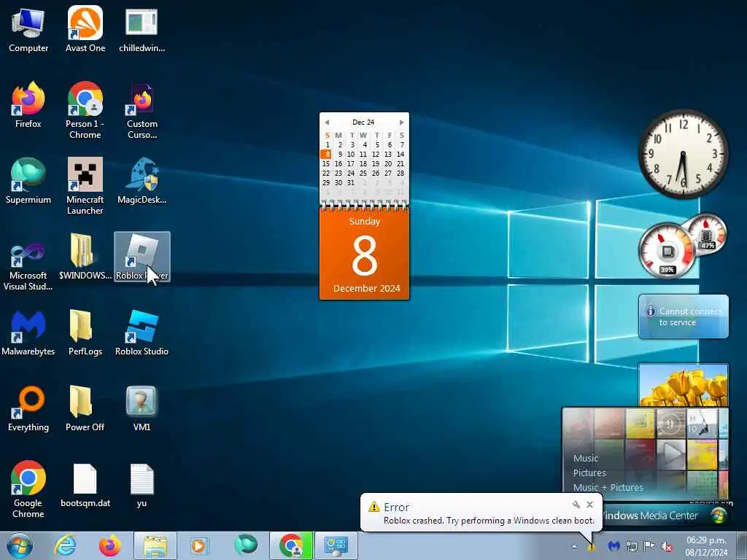Select Music in Media Center gadget
The image size is (747, 560).
coord(586,458)
